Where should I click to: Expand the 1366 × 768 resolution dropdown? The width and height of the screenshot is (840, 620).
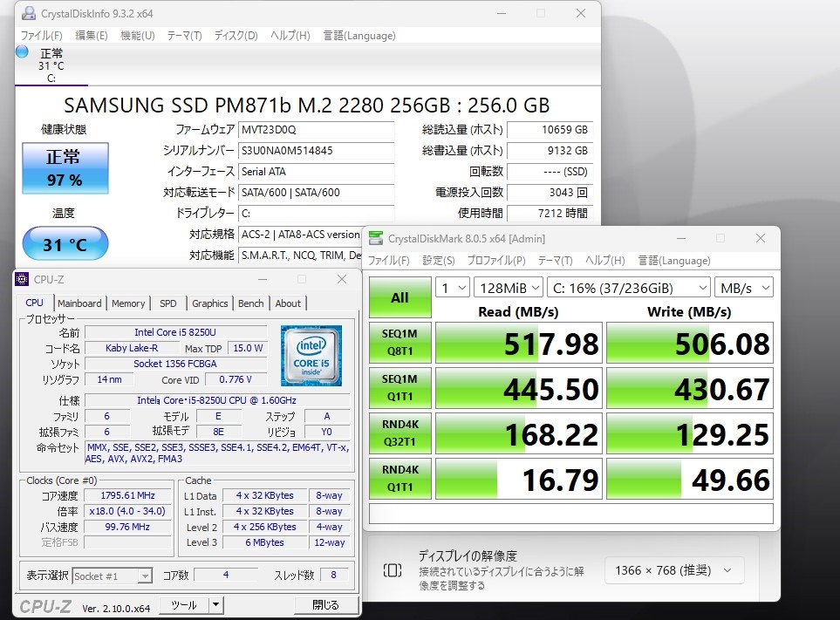pos(674,571)
